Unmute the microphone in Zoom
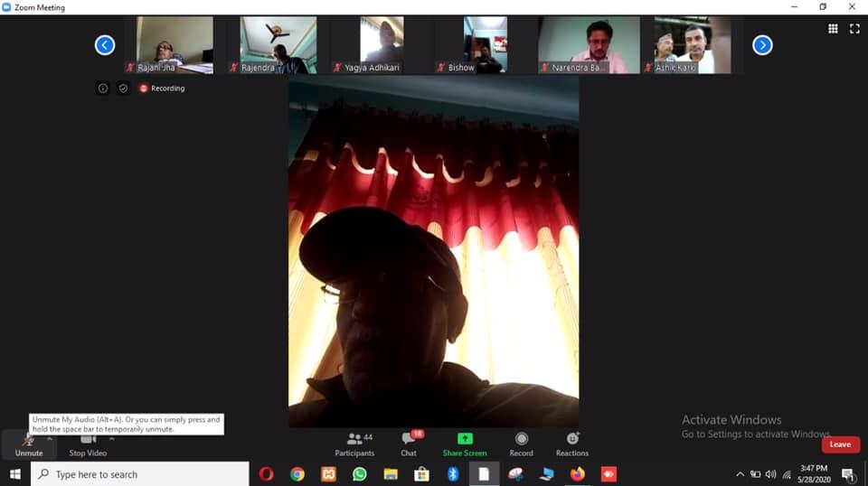The width and height of the screenshot is (868, 486). click(x=28, y=444)
